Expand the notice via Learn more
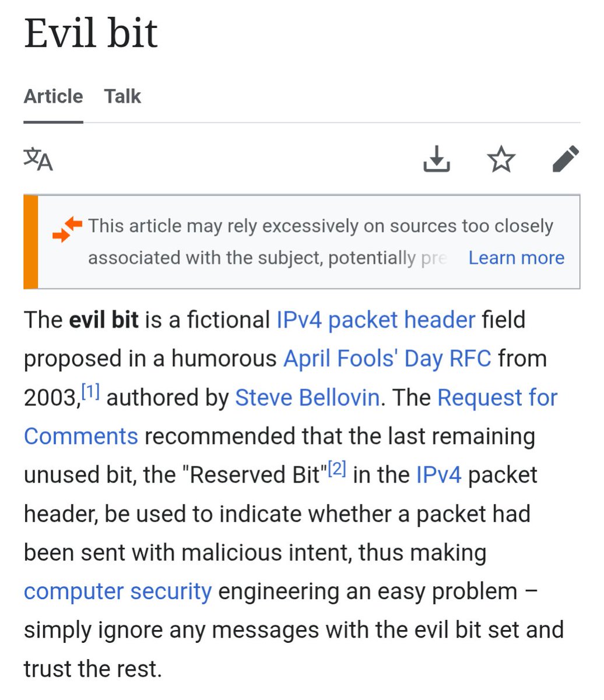The height and width of the screenshot is (700, 604). coord(517,258)
